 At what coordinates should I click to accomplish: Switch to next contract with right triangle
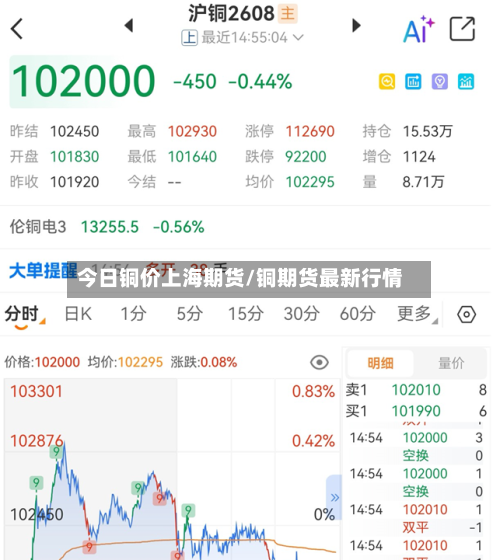point(356,26)
